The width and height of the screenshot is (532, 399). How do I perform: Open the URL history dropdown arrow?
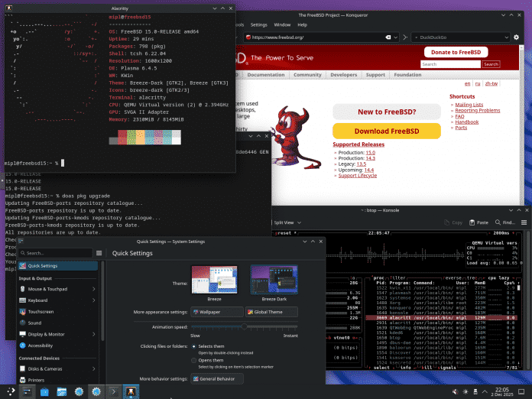coord(396,37)
